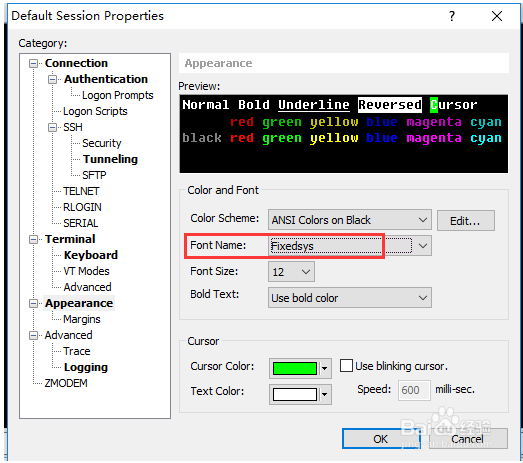
Task: Click the white Text Color swatch
Action: pos(295,394)
